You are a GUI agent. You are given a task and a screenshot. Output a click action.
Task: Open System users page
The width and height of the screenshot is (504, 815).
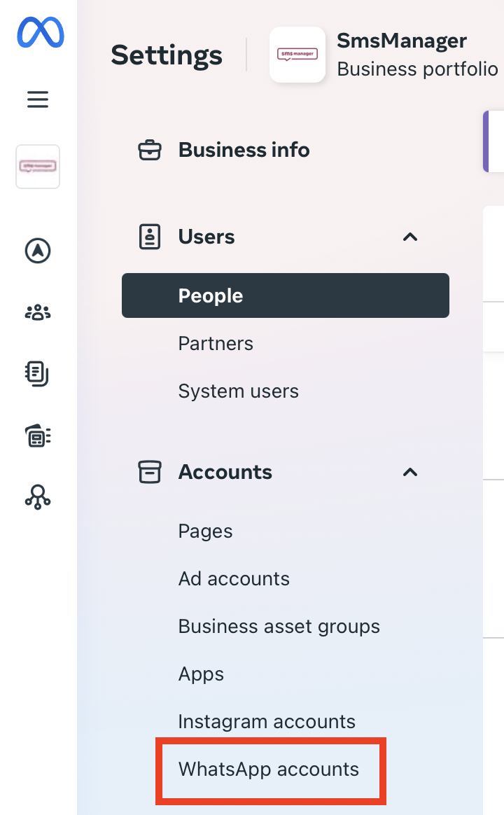pyautogui.click(x=238, y=391)
